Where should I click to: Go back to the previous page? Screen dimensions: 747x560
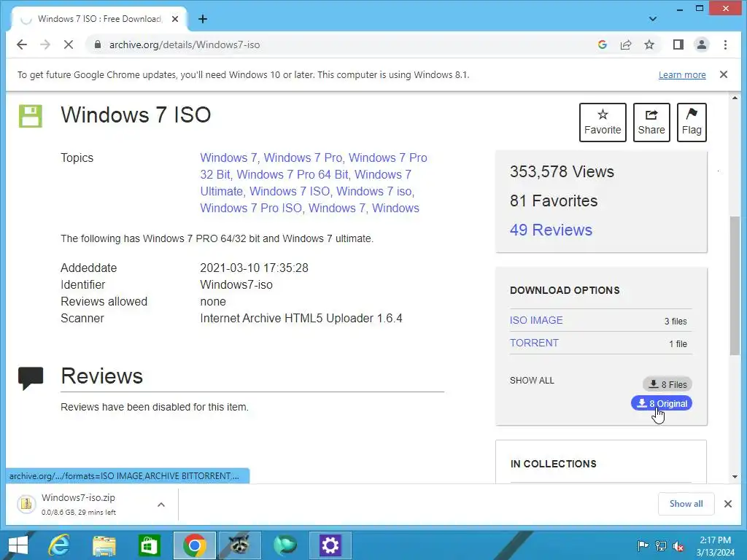pos(22,44)
